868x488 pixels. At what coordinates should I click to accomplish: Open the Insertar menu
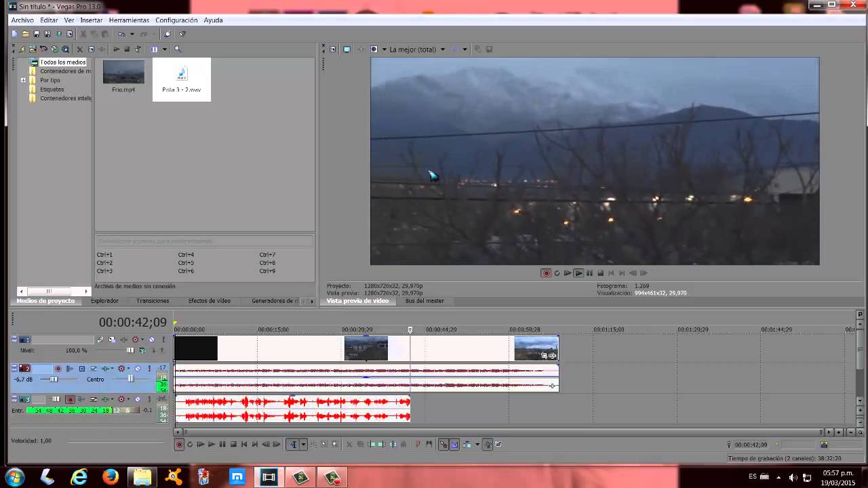pyautogui.click(x=92, y=20)
